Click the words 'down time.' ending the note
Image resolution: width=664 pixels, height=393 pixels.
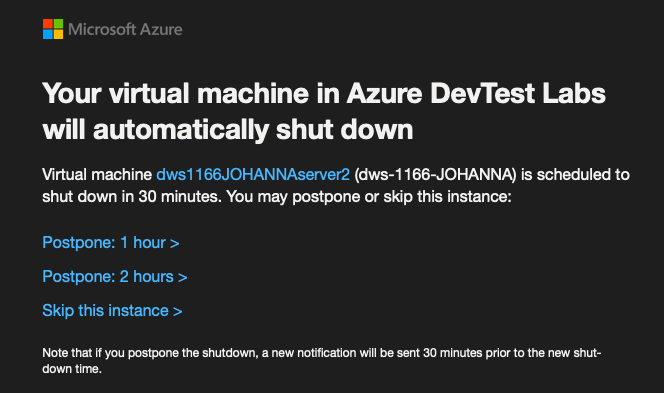coord(72,369)
